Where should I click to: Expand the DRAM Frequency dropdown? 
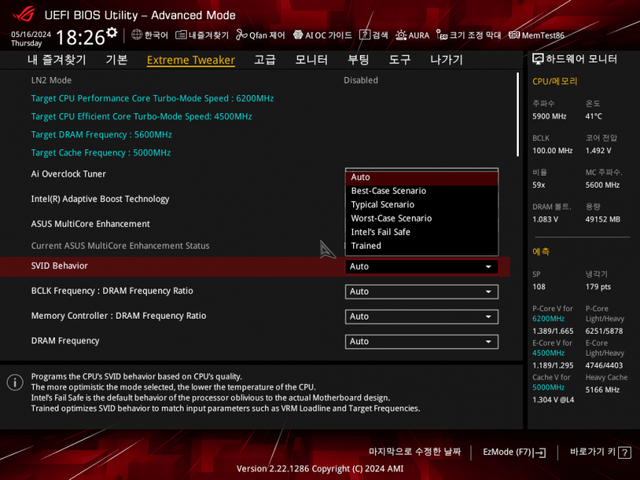pos(421,341)
